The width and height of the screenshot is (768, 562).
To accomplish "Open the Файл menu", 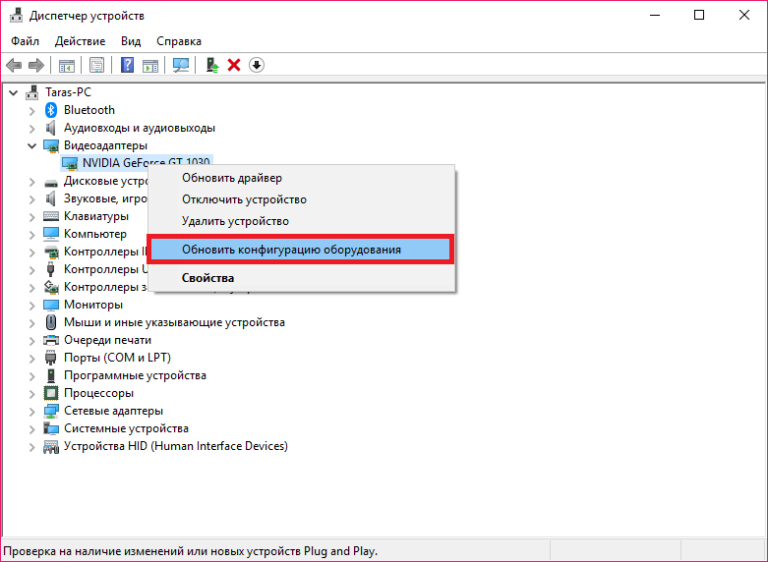I will click(25, 41).
